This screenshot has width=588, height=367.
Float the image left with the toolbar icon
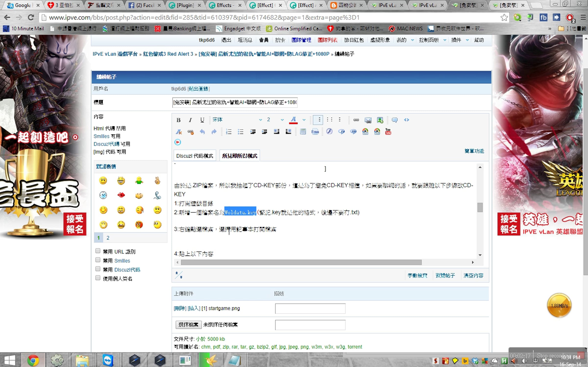276,132
